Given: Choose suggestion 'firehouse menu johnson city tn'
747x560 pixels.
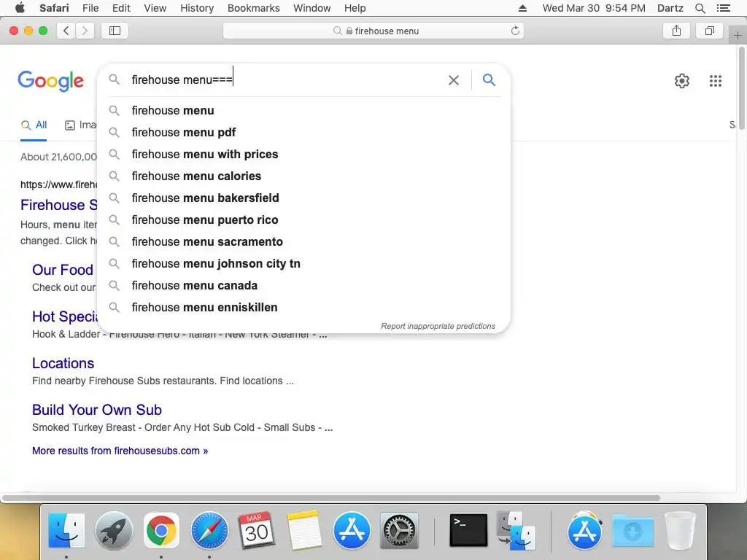Looking at the screenshot, I should [x=305, y=264].
